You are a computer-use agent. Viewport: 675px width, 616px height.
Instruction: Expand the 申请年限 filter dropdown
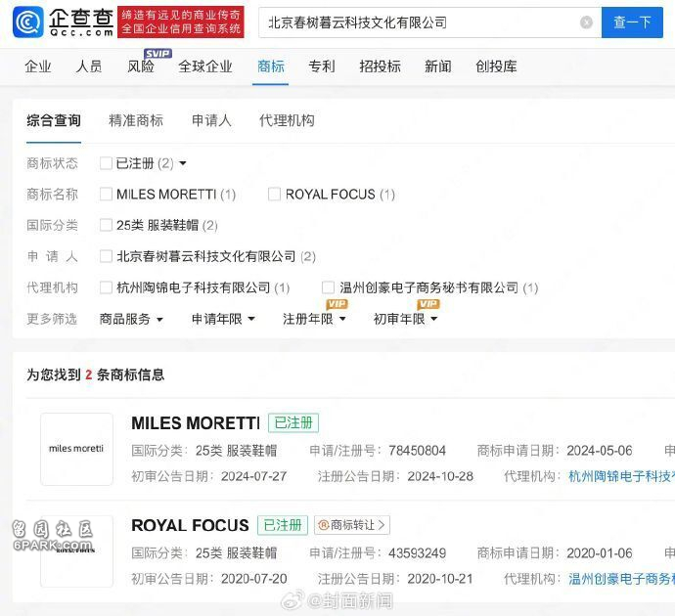(x=223, y=319)
